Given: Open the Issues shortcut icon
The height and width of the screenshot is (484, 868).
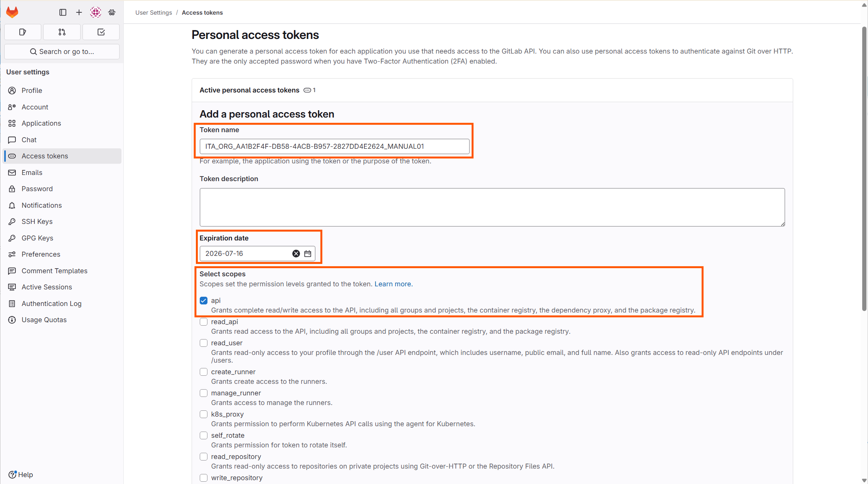Looking at the screenshot, I should click(x=23, y=32).
